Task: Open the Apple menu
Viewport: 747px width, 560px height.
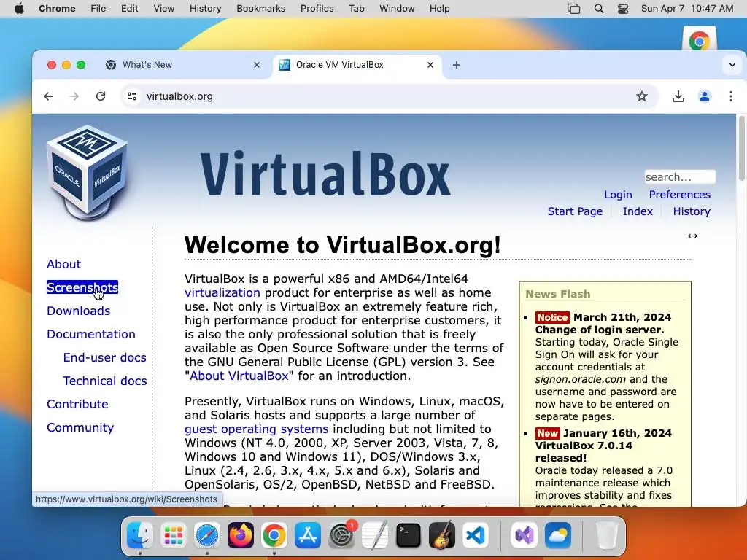Action: tap(19, 9)
